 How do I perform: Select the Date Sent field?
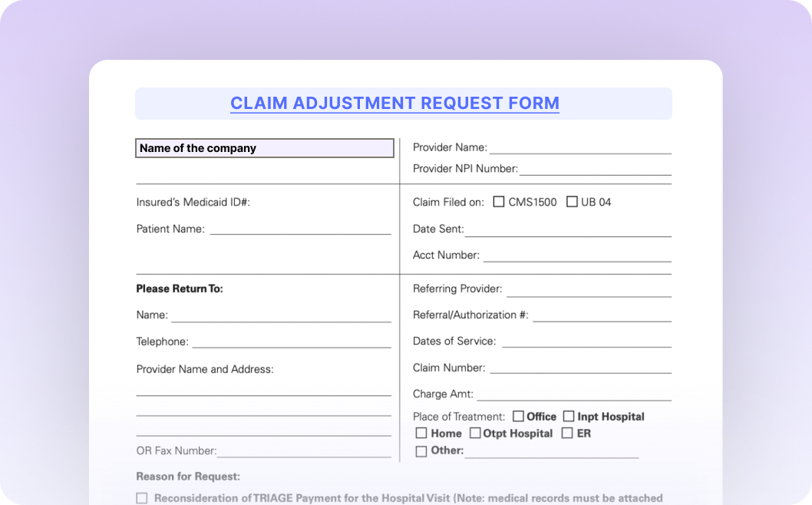click(568, 229)
